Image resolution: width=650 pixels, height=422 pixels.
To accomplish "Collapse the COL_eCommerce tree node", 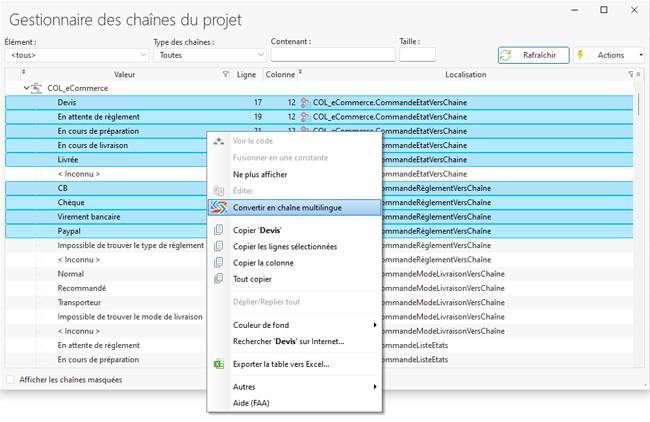I will pos(26,88).
